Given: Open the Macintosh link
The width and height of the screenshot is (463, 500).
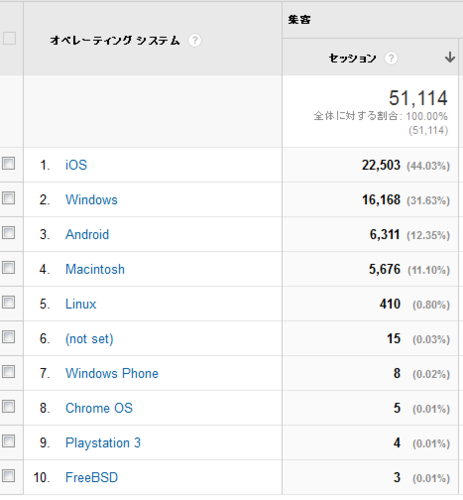Looking at the screenshot, I should pyautogui.click(x=95, y=269).
